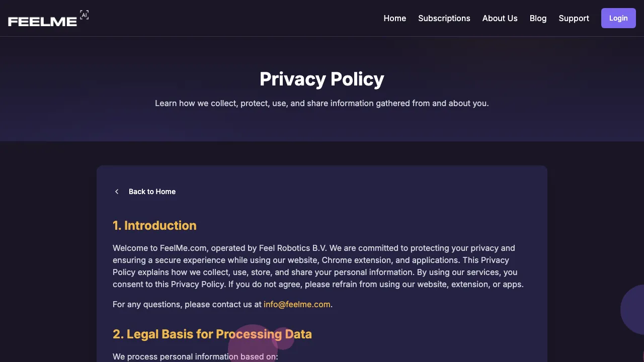The image size is (644, 362).
Task: Open the Subscriptions page
Action: (444, 18)
